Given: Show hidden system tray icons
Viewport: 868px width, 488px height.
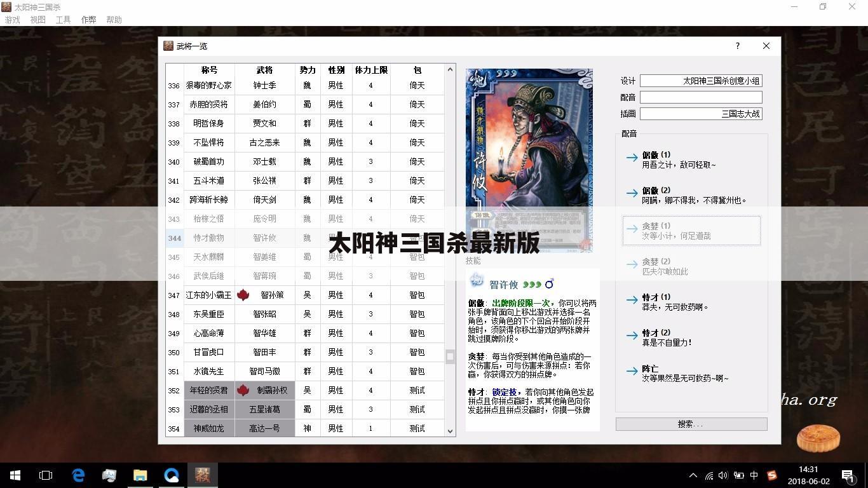Looking at the screenshot, I should pos(693,475).
